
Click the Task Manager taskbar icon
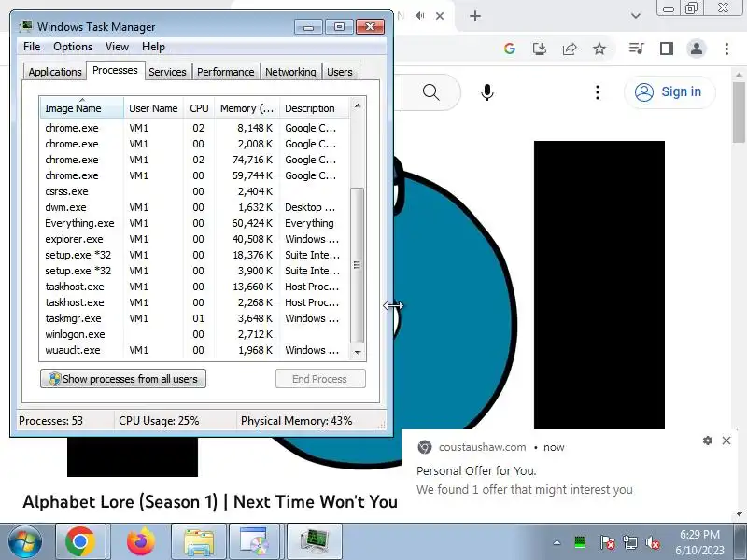[315, 541]
